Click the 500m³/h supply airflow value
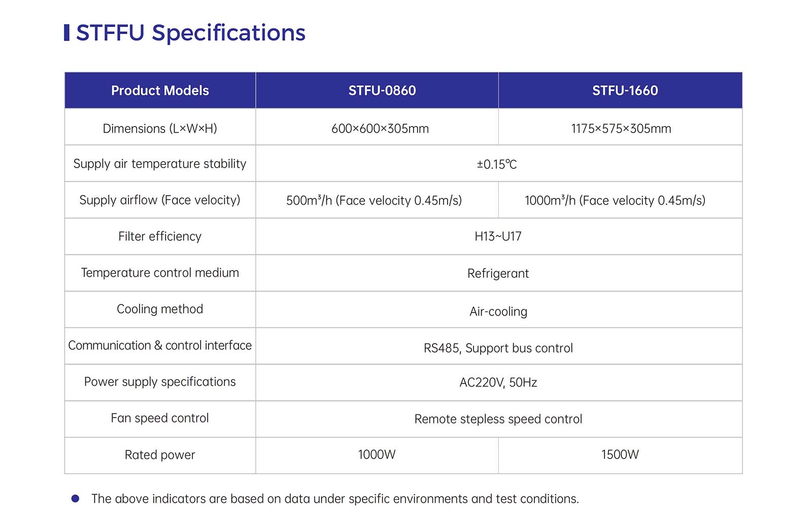Screen dimensions: 812x520 374,201
